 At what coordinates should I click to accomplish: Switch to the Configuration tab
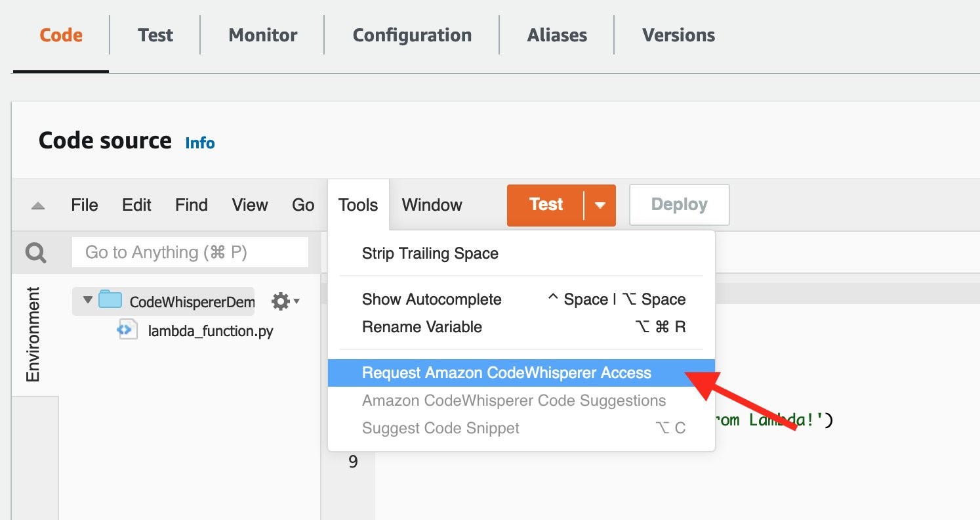(412, 35)
